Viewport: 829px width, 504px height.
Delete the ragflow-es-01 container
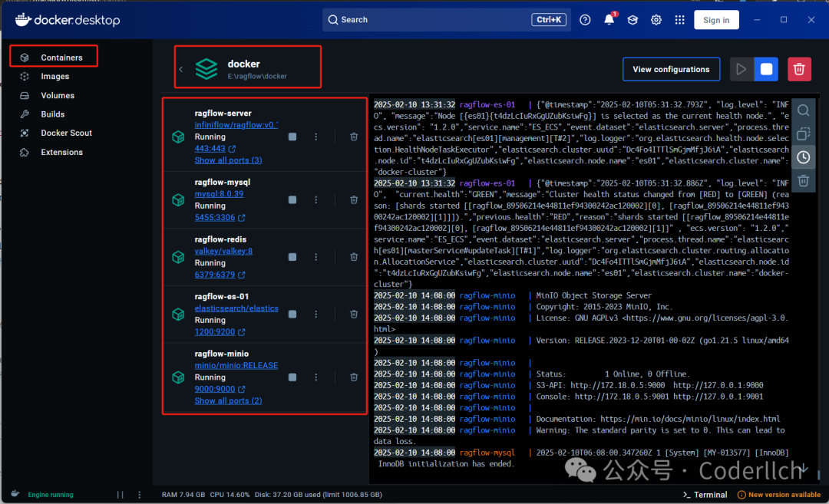coord(354,315)
